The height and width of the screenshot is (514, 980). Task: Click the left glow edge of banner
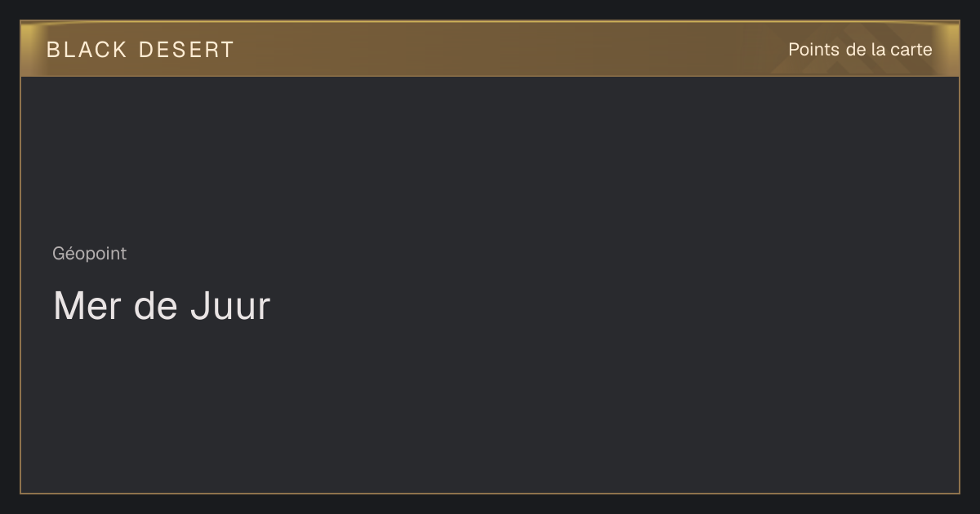point(31,49)
